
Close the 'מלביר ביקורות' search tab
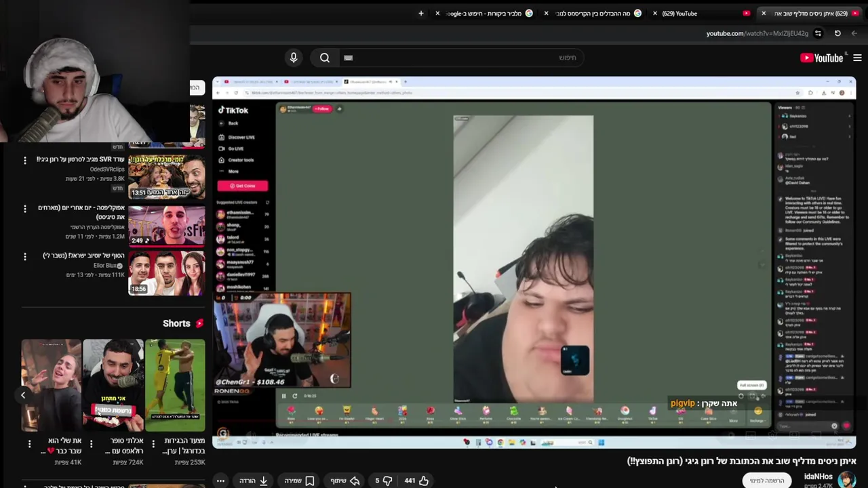tap(437, 13)
